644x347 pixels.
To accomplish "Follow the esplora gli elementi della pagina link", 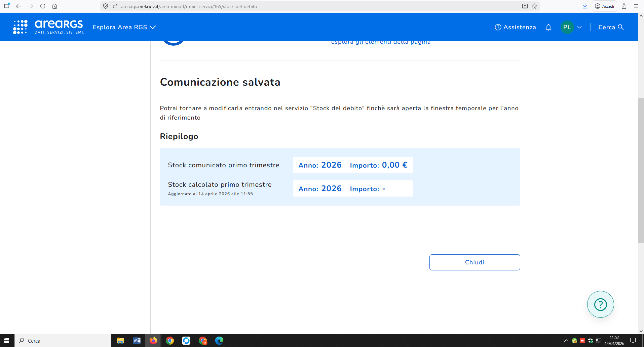I will point(381,42).
